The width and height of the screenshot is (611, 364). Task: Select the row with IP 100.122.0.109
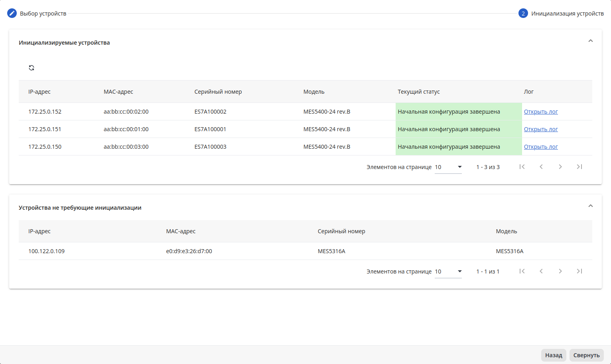pyautogui.click(x=305, y=251)
